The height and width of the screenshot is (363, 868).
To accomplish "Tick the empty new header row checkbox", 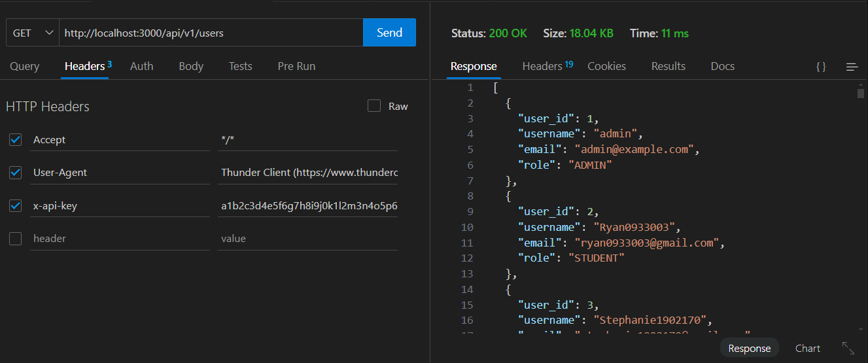I will pyautogui.click(x=16, y=239).
